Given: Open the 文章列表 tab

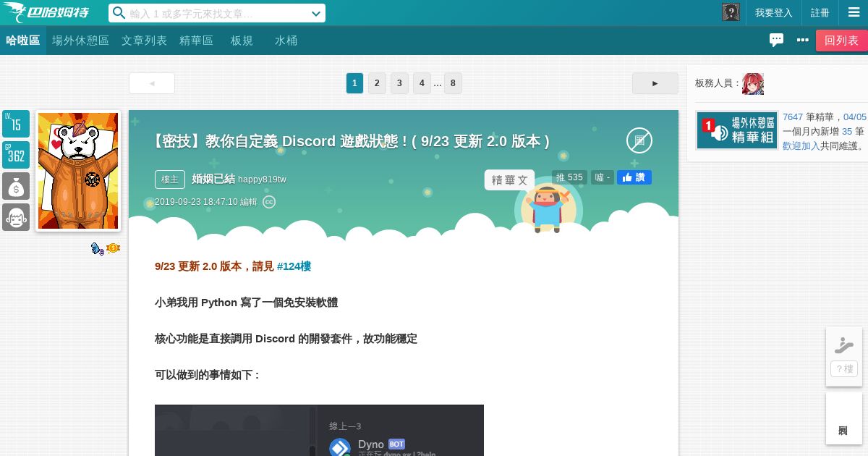Looking at the screenshot, I should 144,41.
